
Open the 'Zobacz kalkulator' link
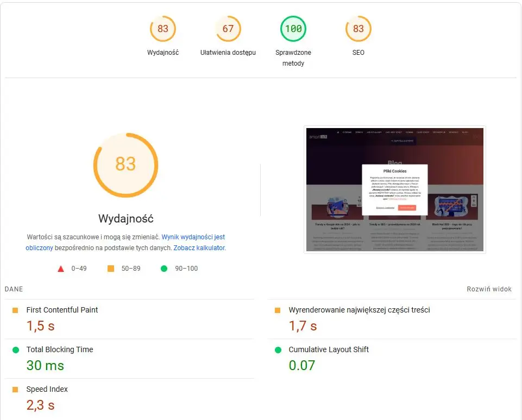coord(199,248)
